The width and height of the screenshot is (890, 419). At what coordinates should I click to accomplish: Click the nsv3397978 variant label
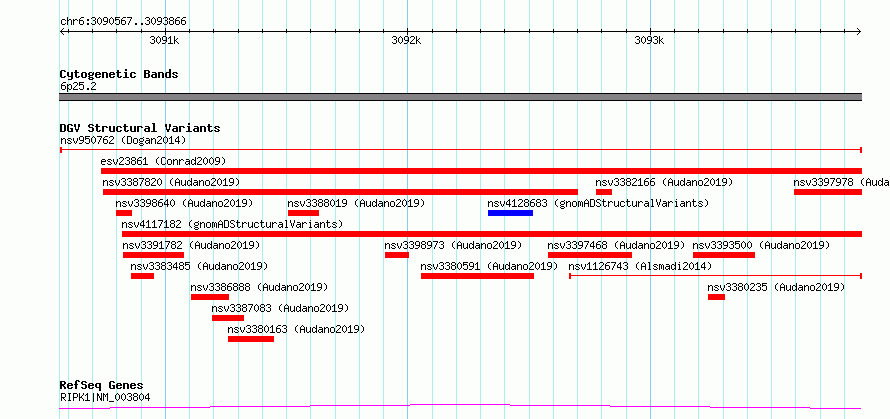841,182
